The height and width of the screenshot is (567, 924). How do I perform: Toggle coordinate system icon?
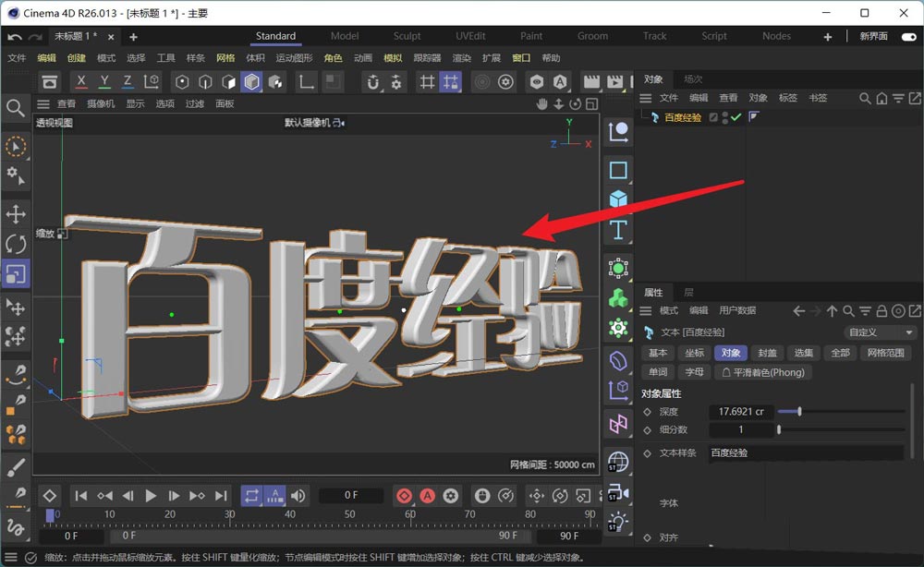151,82
